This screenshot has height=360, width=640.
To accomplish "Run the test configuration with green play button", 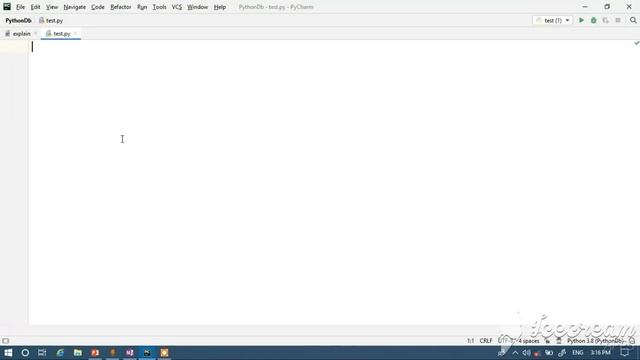I will point(581,20).
